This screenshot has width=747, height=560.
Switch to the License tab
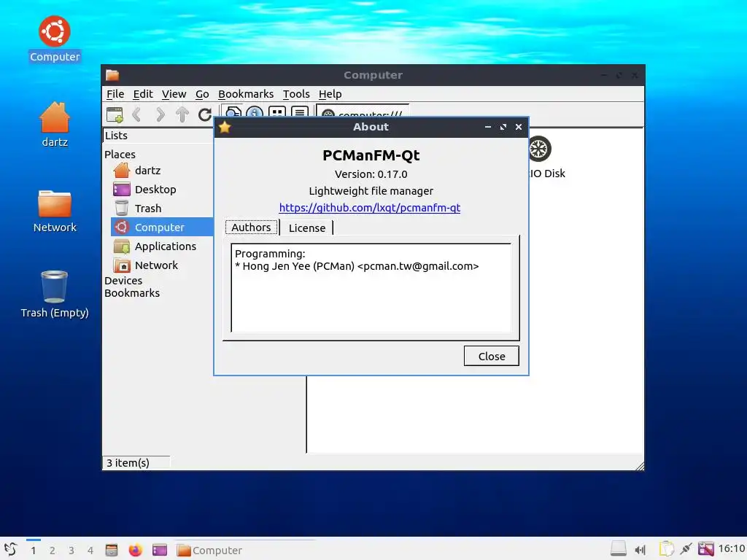tap(307, 228)
